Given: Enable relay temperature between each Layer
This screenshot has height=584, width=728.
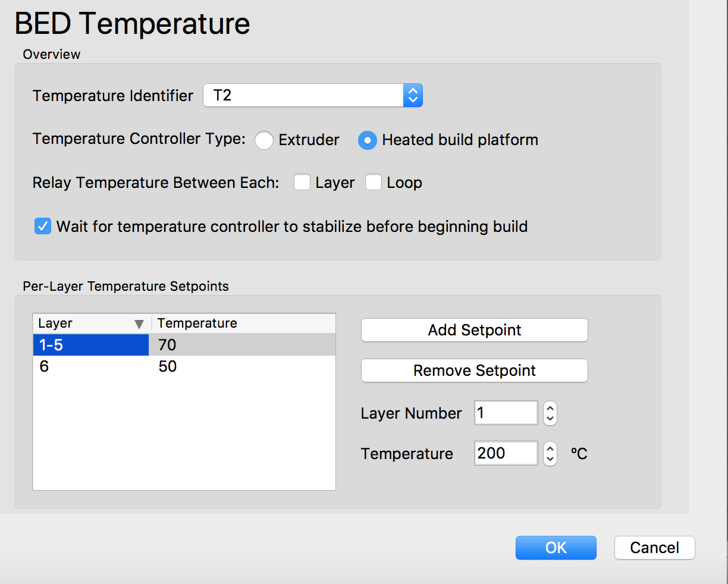Looking at the screenshot, I should 302,183.
